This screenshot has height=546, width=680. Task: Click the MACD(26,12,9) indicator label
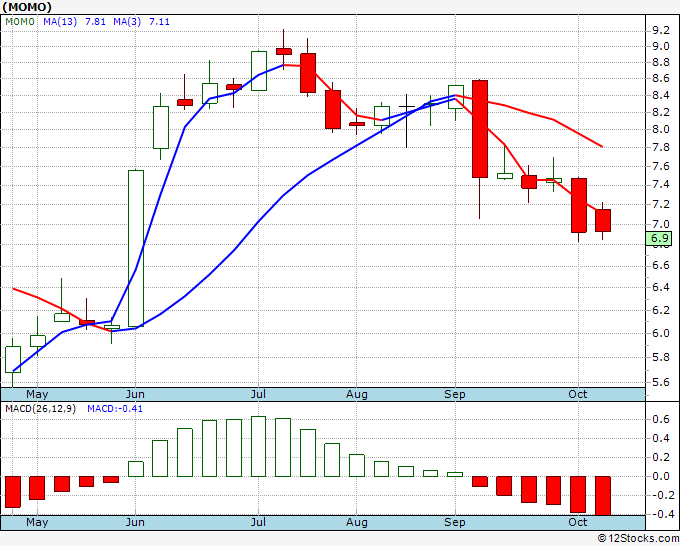click(40, 409)
